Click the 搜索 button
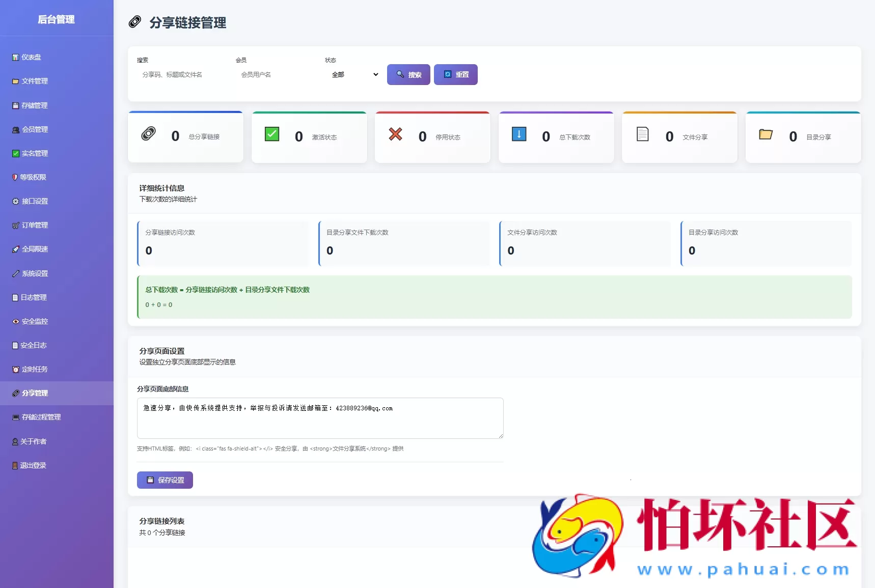This screenshot has width=875, height=588. (408, 74)
